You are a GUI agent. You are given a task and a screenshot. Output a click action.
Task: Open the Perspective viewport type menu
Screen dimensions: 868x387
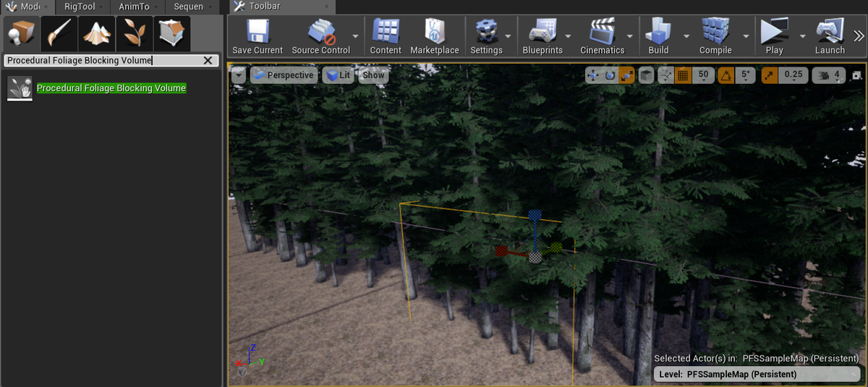click(284, 75)
